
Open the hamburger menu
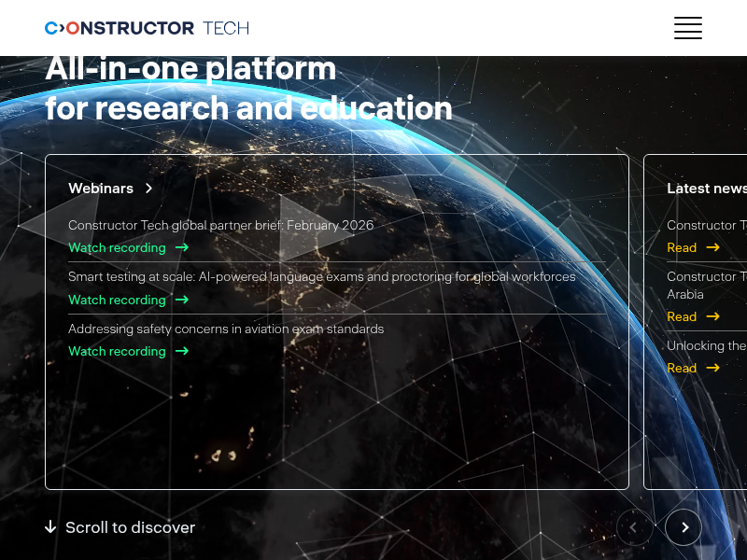point(688,28)
